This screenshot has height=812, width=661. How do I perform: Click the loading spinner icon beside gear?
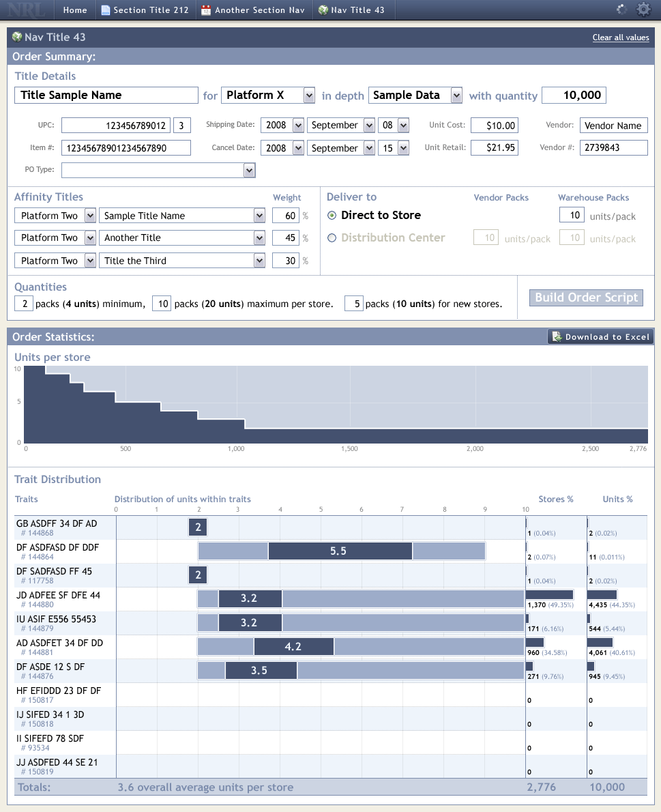(621, 10)
